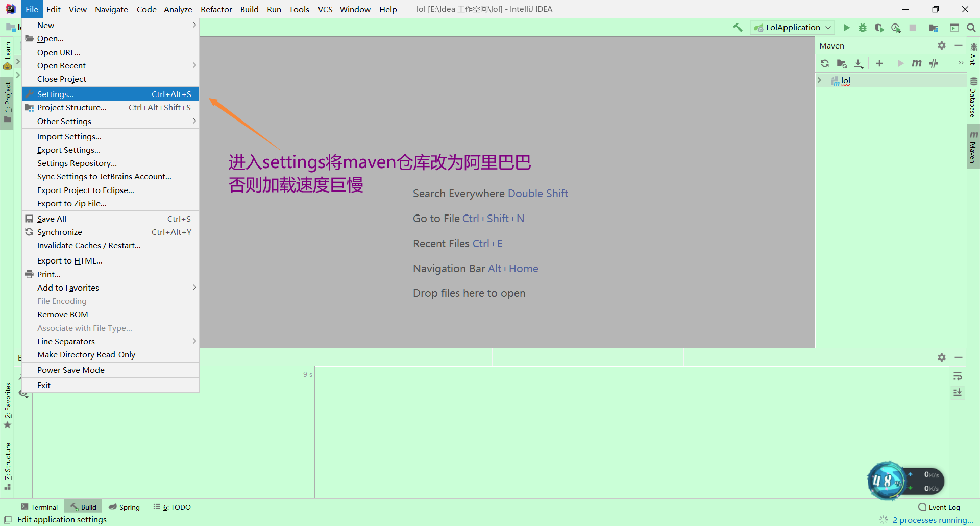The width and height of the screenshot is (980, 526).
Task: Open the VCS menu
Action: (x=325, y=9)
